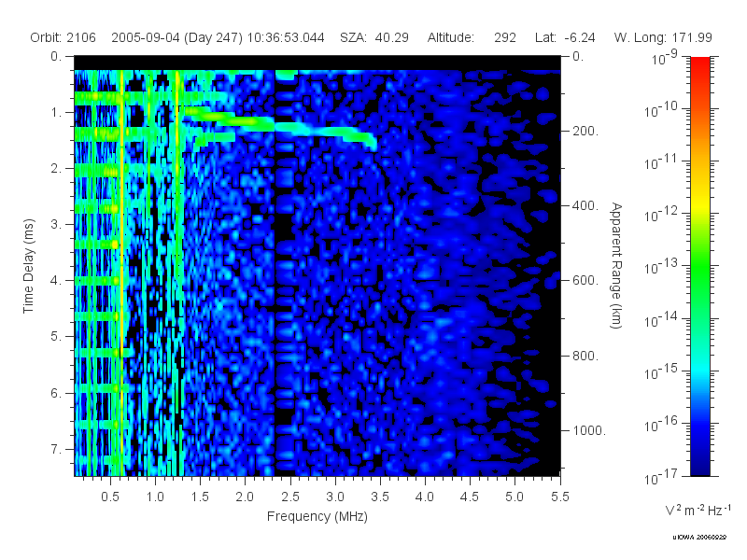
Task: Click the color bar unit label 'V² m⁻² Hz⁻¹'
Action: coord(698,510)
